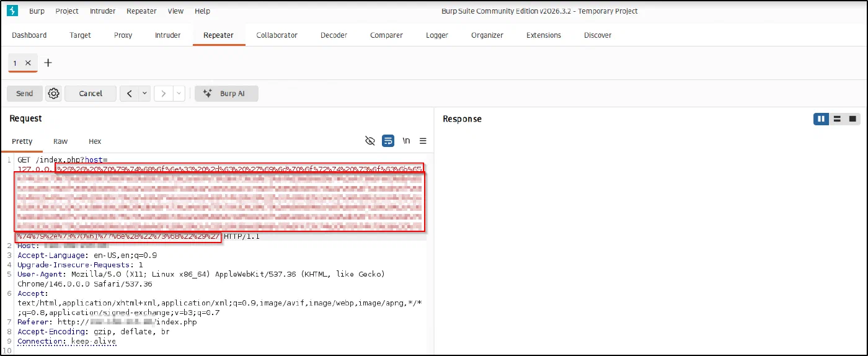Select side-by-side layout view icon
The image size is (868, 356).
821,118
